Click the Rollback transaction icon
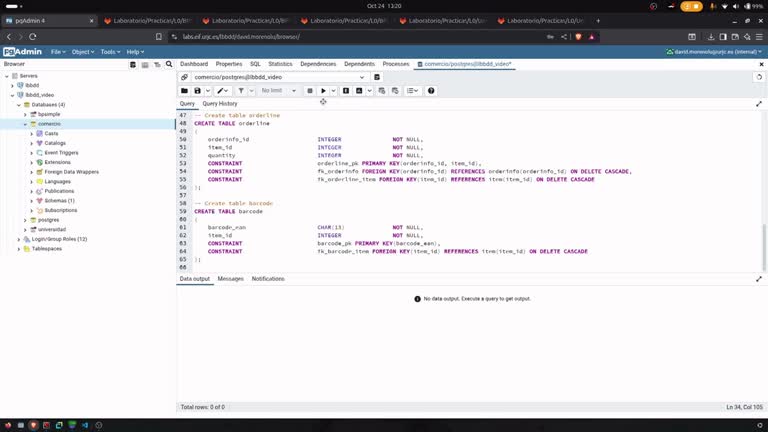 click(395, 91)
